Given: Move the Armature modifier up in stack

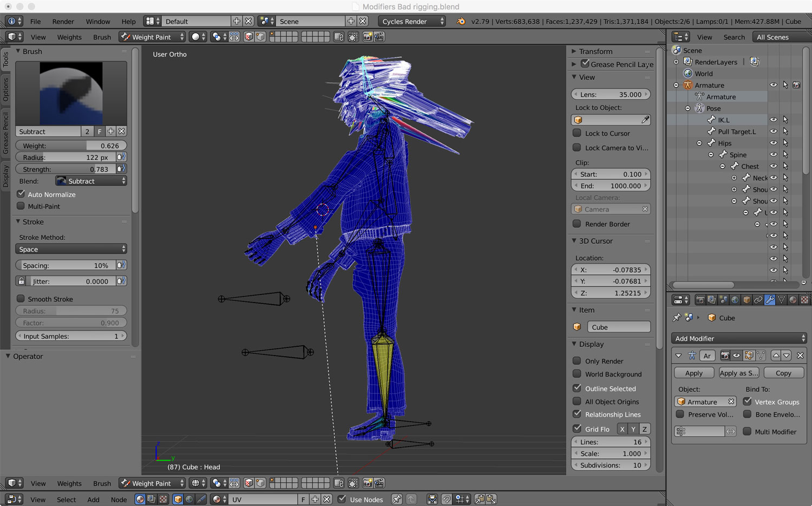Looking at the screenshot, I should 776,356.
